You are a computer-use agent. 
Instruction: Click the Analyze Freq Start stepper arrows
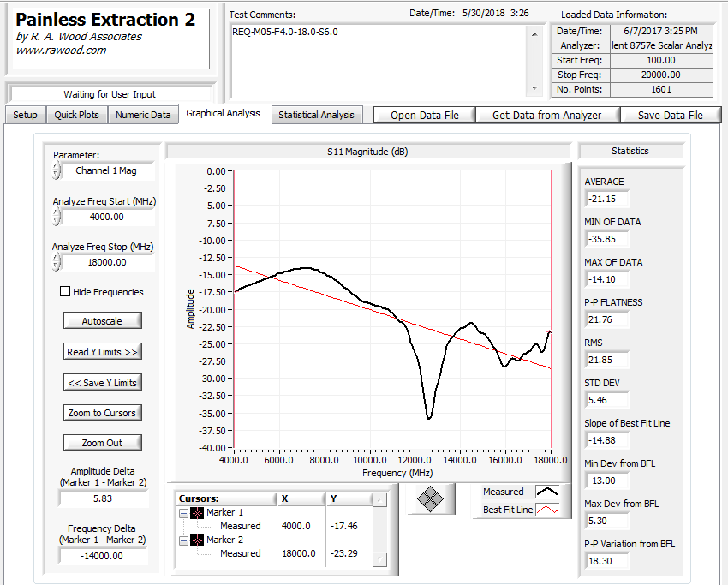[57, 217]
